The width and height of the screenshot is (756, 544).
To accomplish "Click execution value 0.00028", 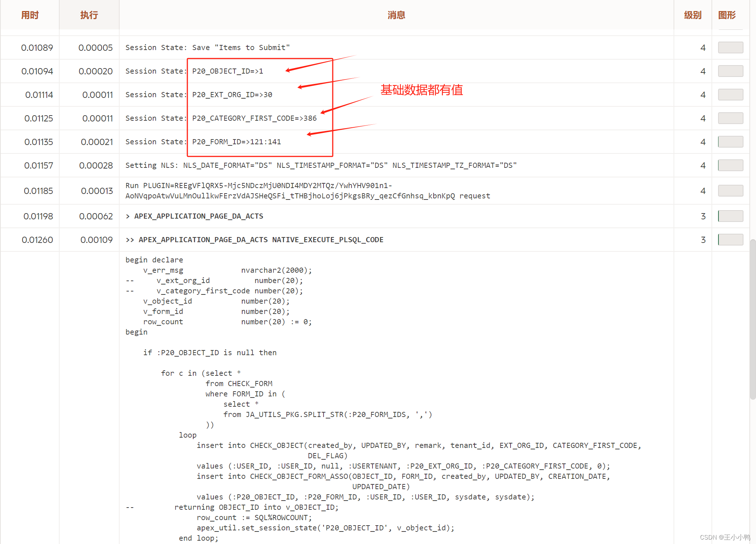I will [96, 165].
